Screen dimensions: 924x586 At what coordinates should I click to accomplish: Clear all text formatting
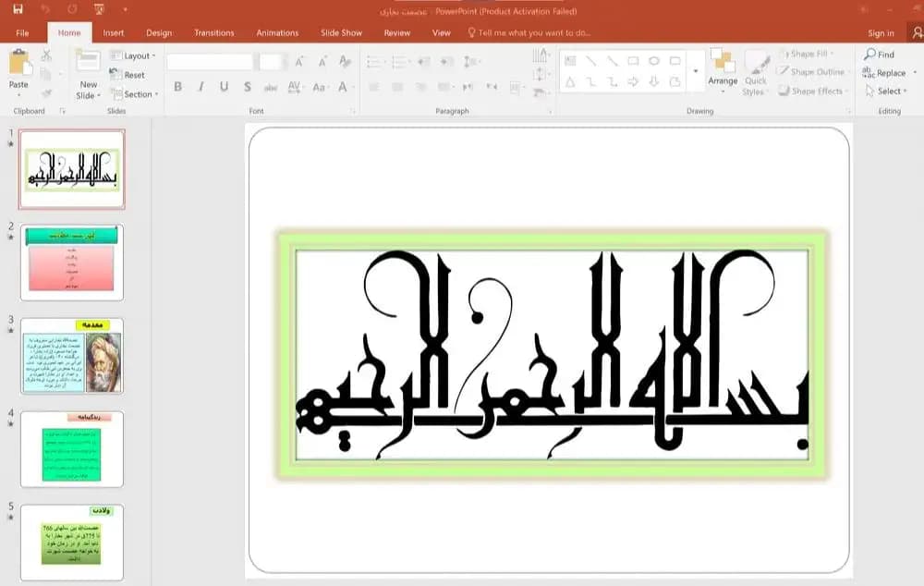[346, 61]
